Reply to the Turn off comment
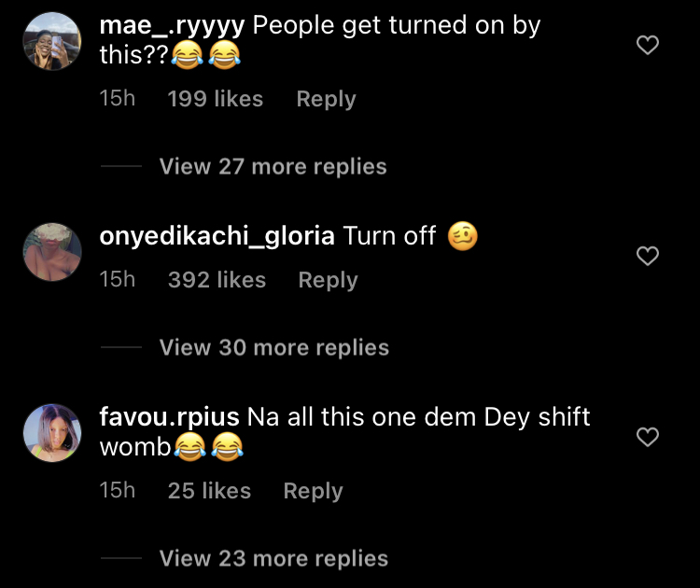This screenshot has height=588, width=700. (329, 280)
